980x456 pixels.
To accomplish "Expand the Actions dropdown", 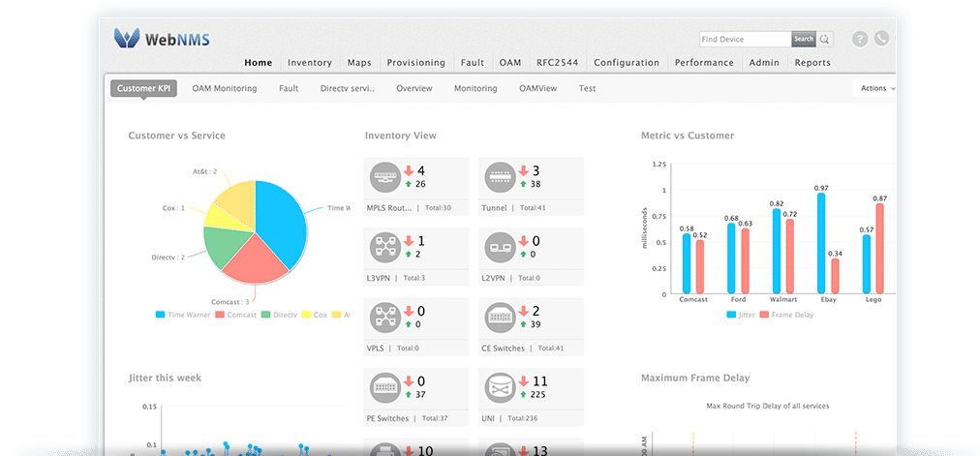I will click(875, 88).
